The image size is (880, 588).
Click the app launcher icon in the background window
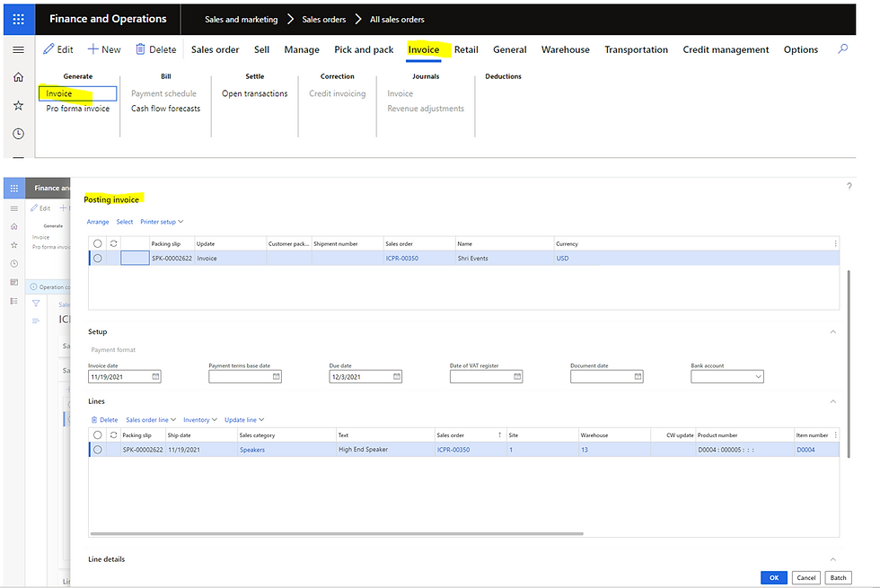point(14,188)
